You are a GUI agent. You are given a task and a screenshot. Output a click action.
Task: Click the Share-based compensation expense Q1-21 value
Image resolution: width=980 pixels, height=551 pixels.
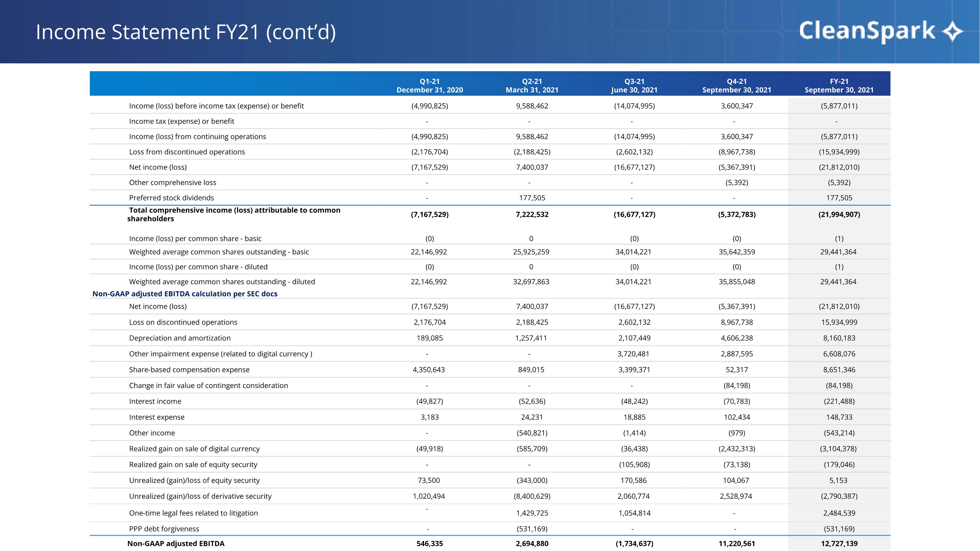(429, 370)
